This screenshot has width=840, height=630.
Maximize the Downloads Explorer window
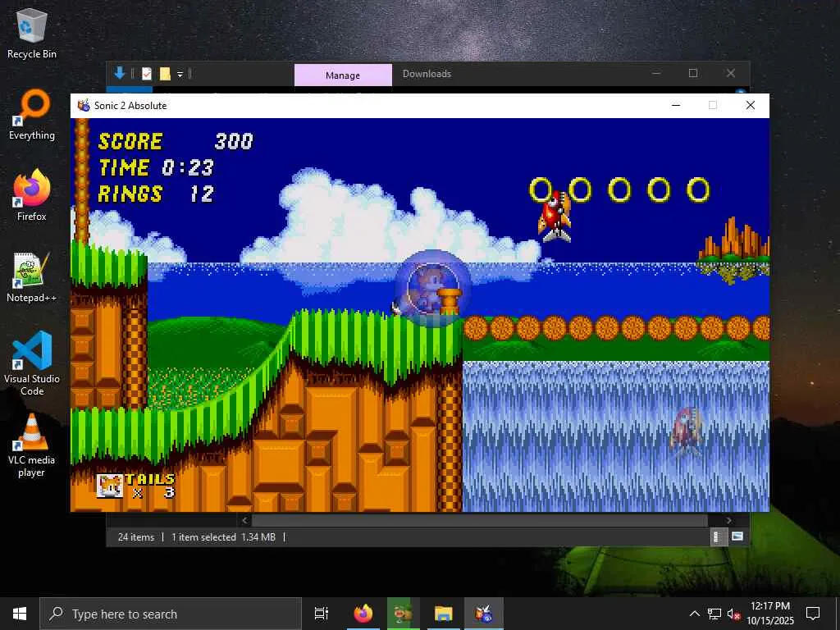click(693, 73)
